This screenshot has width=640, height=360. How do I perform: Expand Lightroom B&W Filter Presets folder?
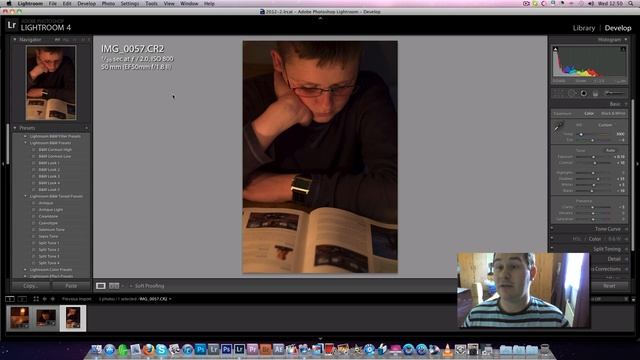click(x=25, y=136)
